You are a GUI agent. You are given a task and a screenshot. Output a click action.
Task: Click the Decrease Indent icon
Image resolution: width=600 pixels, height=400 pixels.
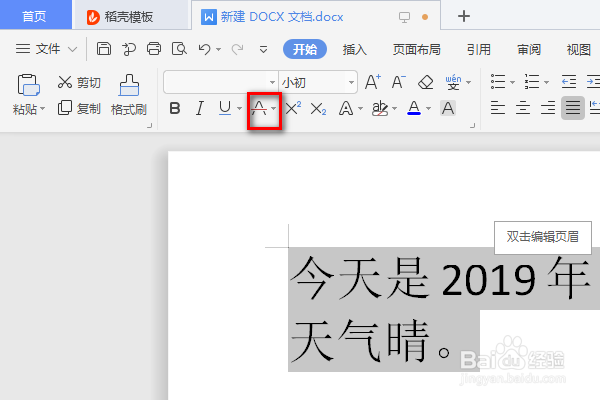pyautogui.click(x=569, y=82)
